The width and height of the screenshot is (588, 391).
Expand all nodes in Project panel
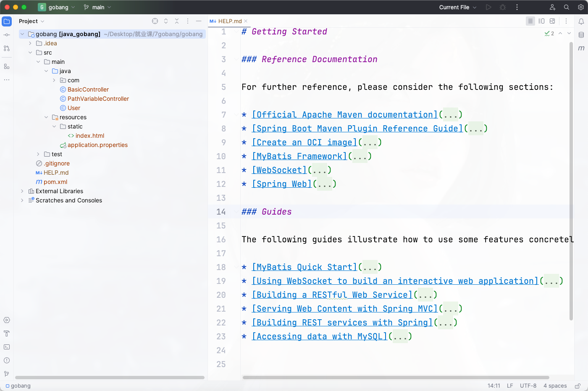click(166, 21)
